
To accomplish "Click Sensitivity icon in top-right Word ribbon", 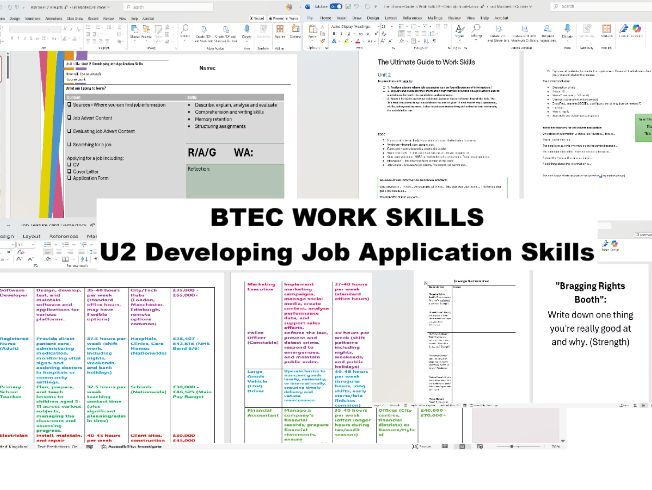I will coord(587,32).
